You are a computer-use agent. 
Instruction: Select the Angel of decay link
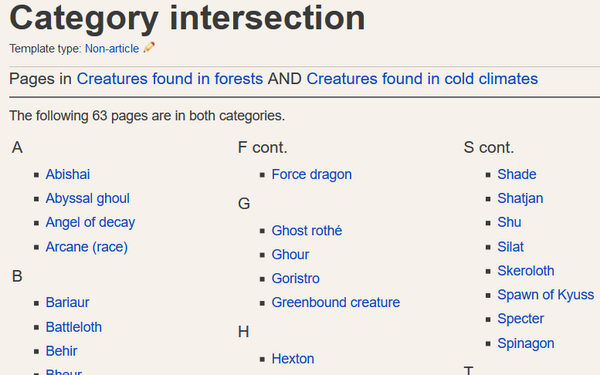coord(90,223)
